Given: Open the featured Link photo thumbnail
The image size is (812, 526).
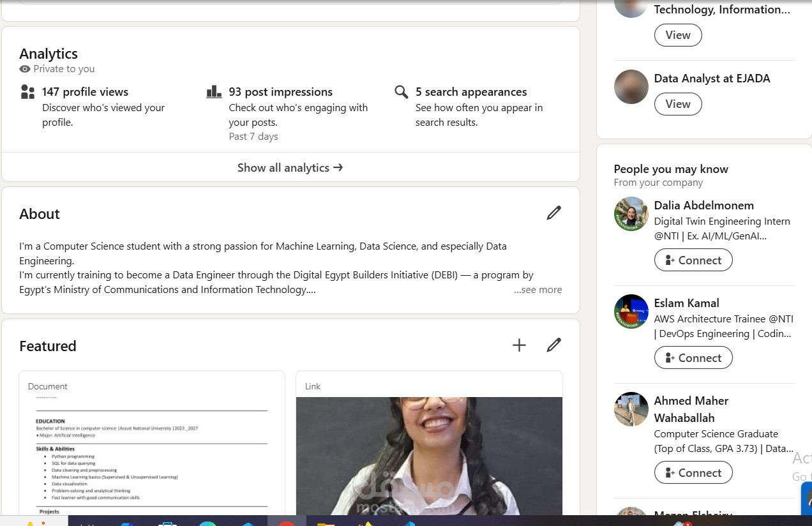Looking at the screenshot, I should coord(429,456).
